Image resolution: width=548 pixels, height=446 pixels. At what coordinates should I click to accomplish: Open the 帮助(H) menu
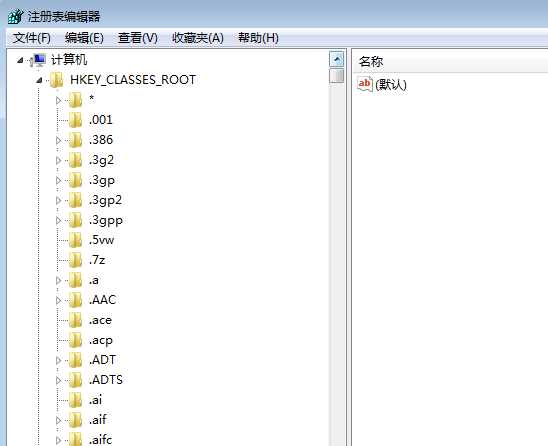(258, 38)
